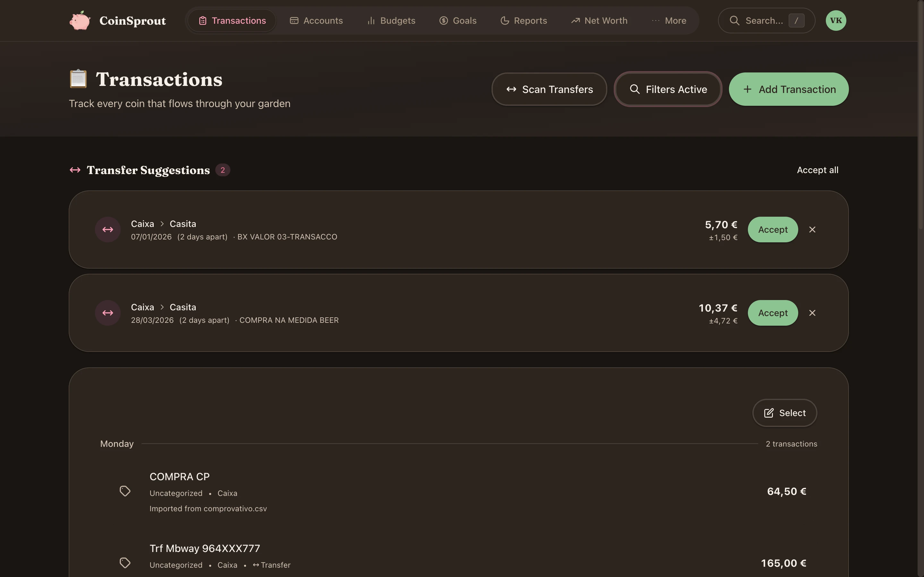Click the tag icon beside COMPRA CP
The height and width of the screenshot is (577, 924).
[125, 491]
